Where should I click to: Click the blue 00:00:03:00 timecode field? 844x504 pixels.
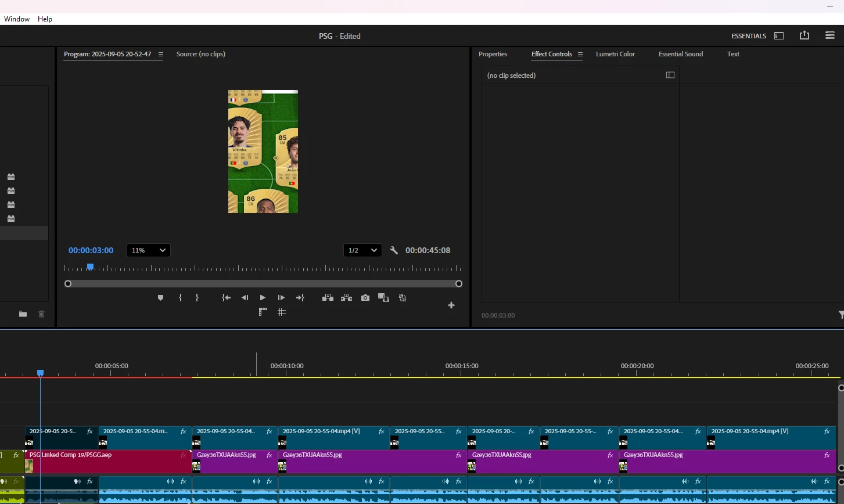[91, 250]
